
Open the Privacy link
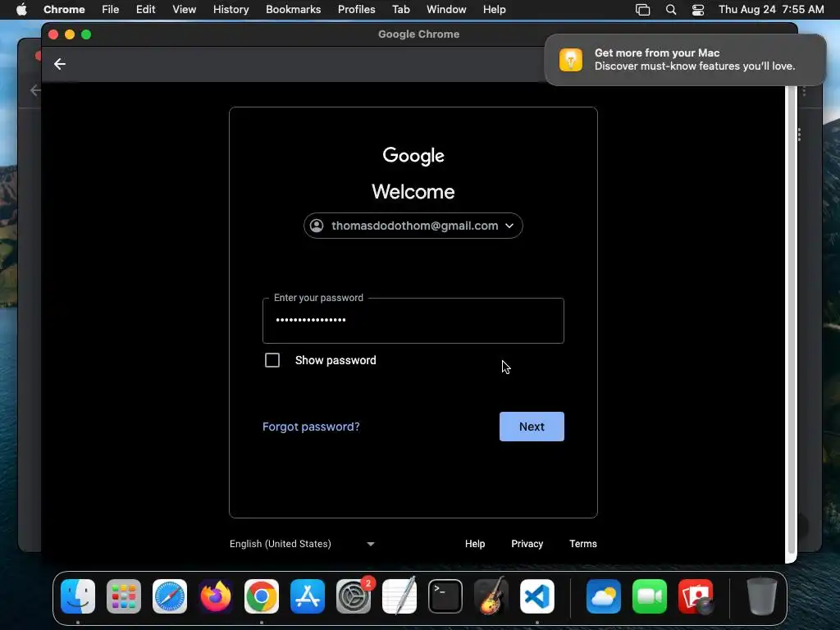point(527,544)
